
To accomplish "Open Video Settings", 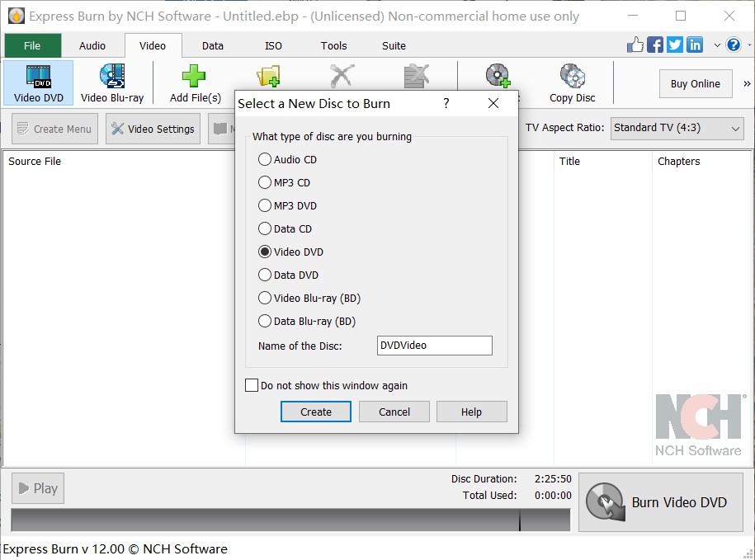I will click(x=153, y=129).
